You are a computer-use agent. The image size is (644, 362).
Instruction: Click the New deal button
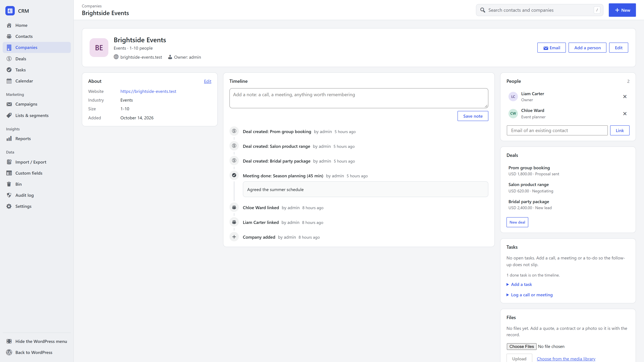tap(517, 222)
